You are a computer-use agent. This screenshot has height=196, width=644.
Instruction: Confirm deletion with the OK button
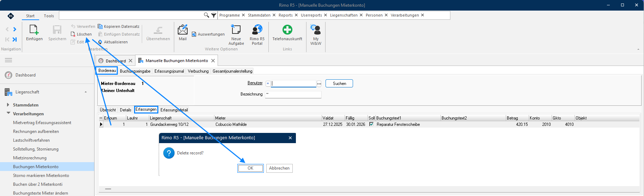pyautogui.click(x=250, y=168)
